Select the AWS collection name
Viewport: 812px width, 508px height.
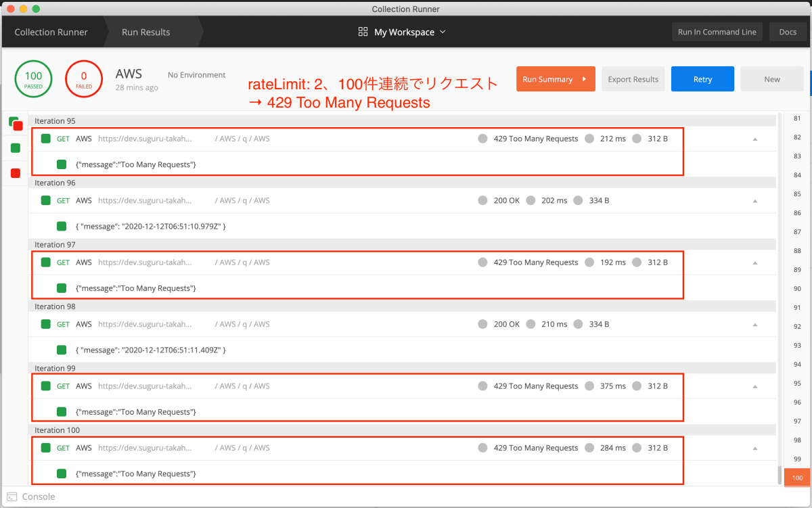point(129,73)
